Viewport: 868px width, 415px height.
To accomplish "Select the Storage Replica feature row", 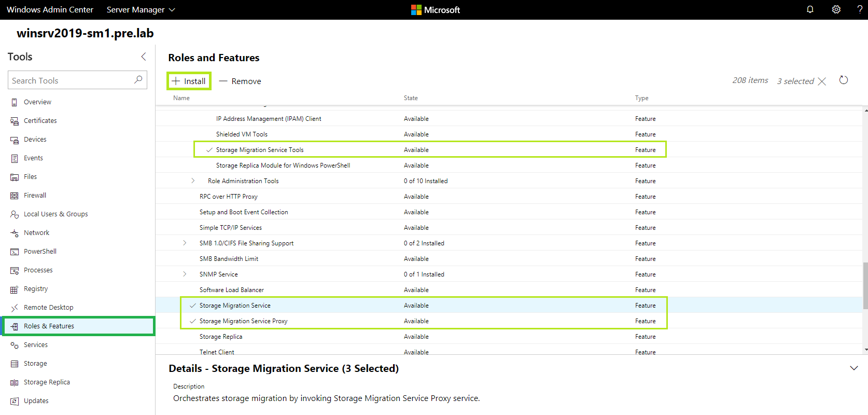I will (509, 336).
